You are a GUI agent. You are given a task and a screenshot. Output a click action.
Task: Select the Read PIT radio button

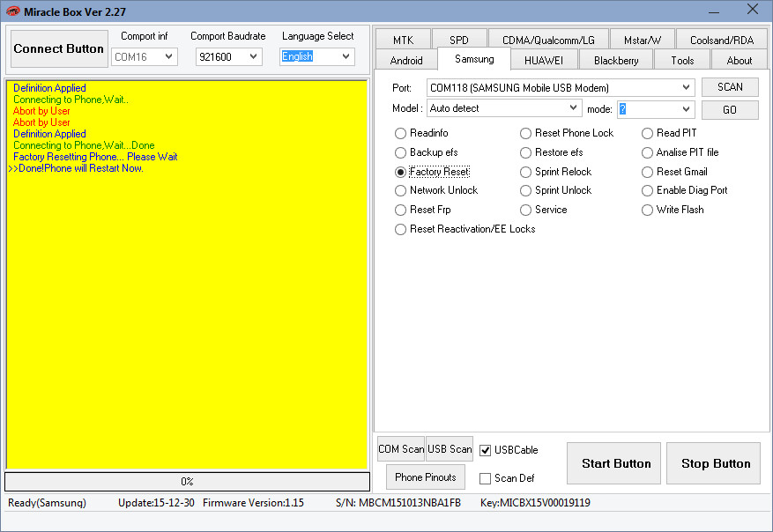[648, 133]
